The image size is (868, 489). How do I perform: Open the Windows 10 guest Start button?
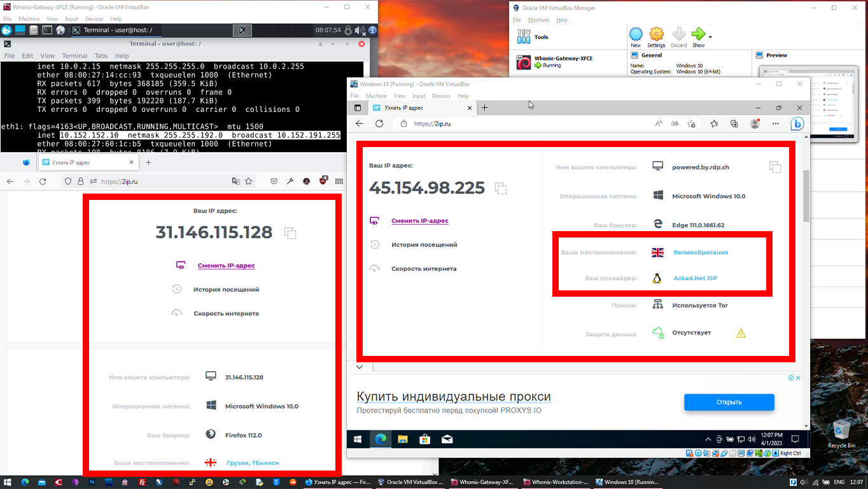(x=358, y=439)
